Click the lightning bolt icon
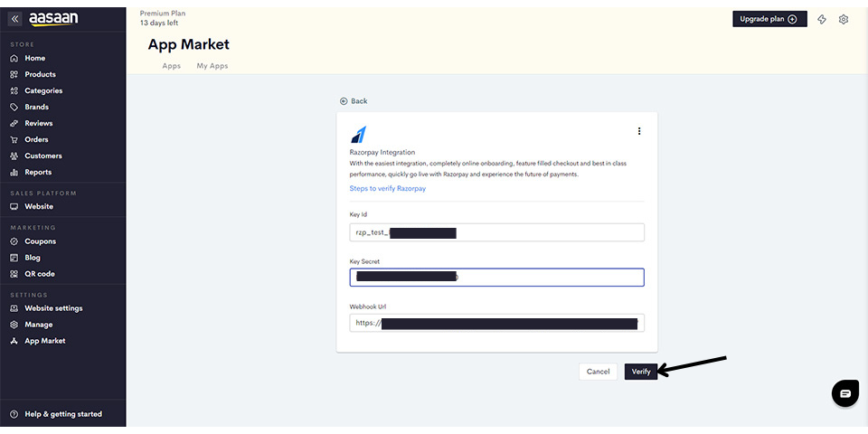The height and width of the screenshot is (434, 868). pyautogui.click(x=822, y=19)
